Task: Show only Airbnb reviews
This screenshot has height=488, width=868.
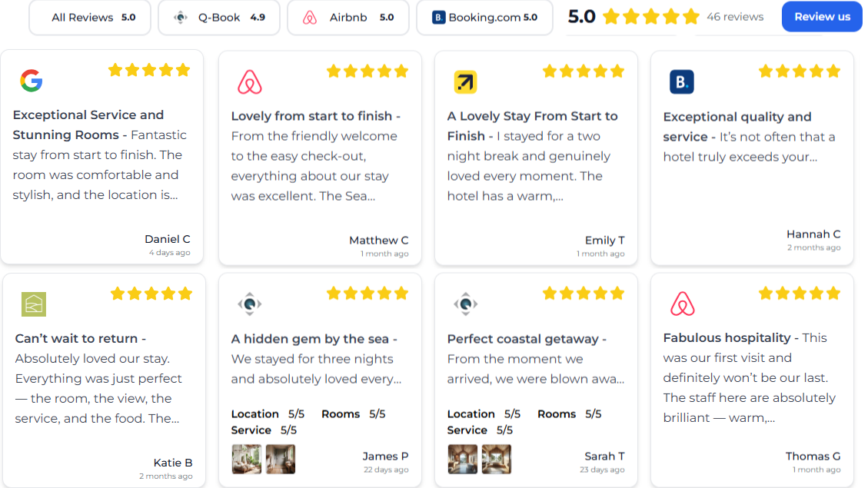Action: click(348, 18)
